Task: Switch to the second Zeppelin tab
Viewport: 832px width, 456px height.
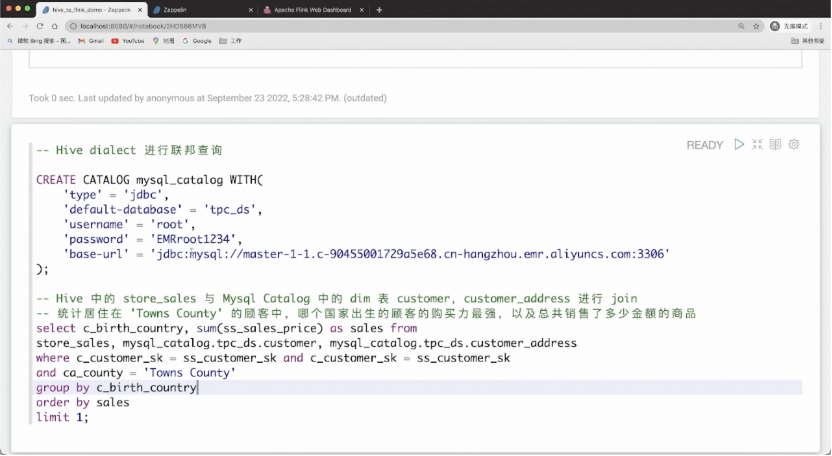Action: click(202, 10)
